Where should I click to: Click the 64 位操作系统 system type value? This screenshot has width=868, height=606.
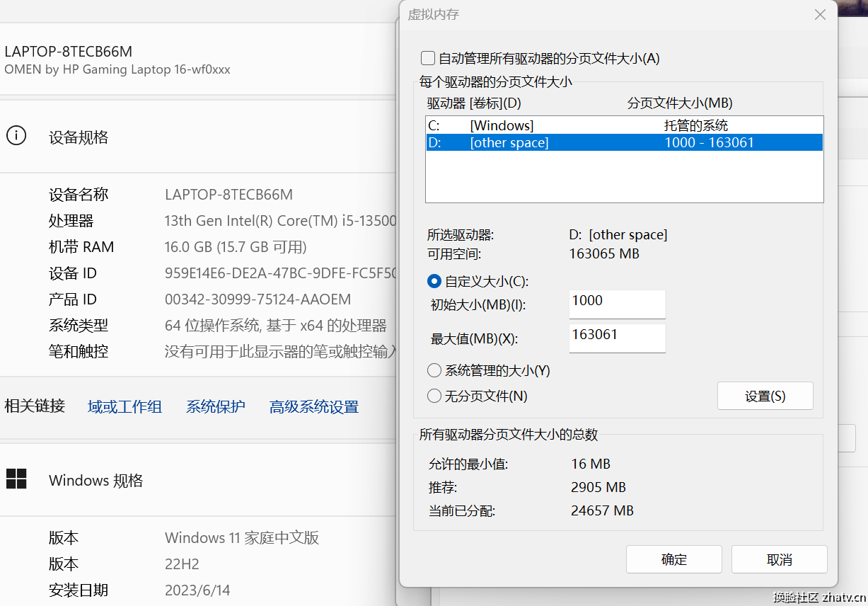[276, 326]
